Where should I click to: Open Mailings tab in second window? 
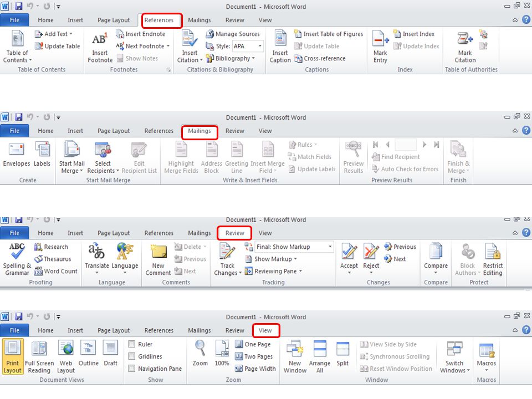(x=199, y=131)
